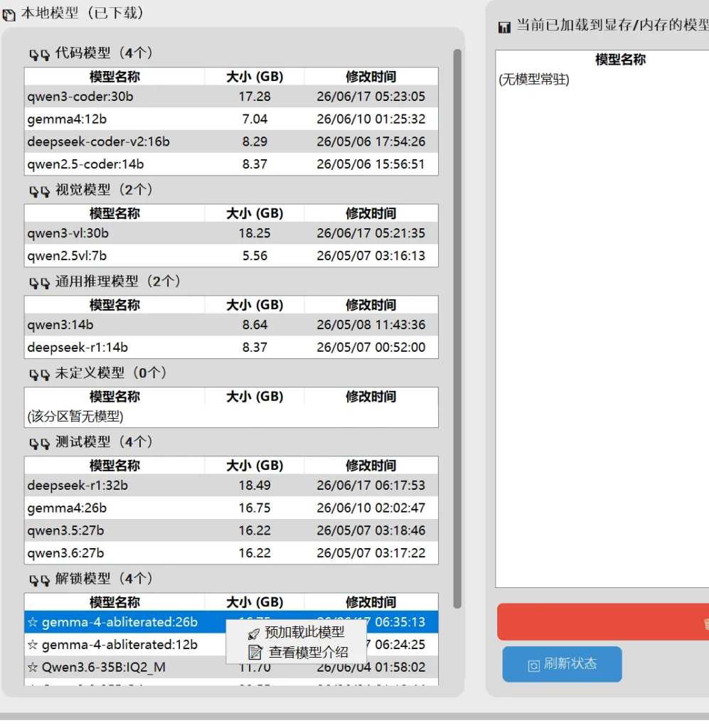The width and height of the screenshot is (709, 728).
Task: Select the gemma4:26b row
Action: tap(231, 508)
